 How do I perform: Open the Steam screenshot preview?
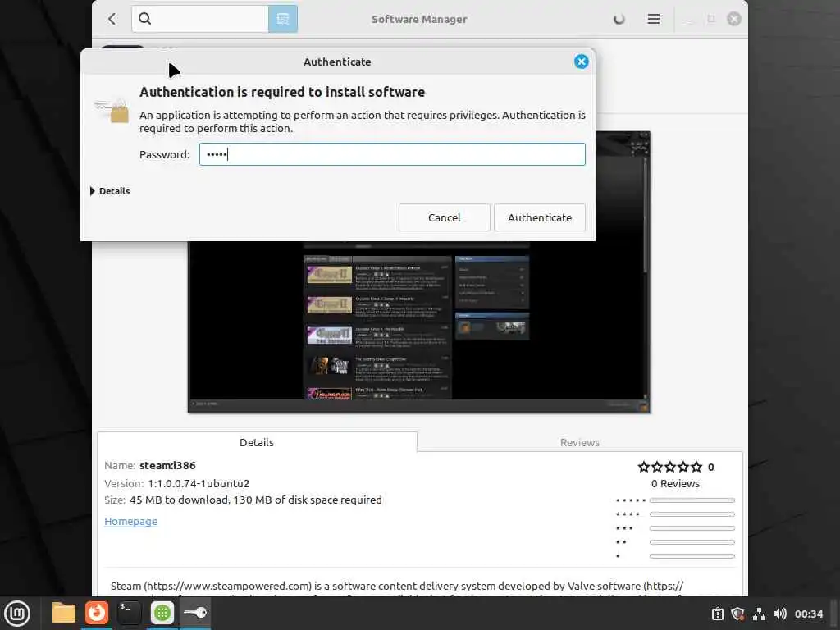pos(419,326)
